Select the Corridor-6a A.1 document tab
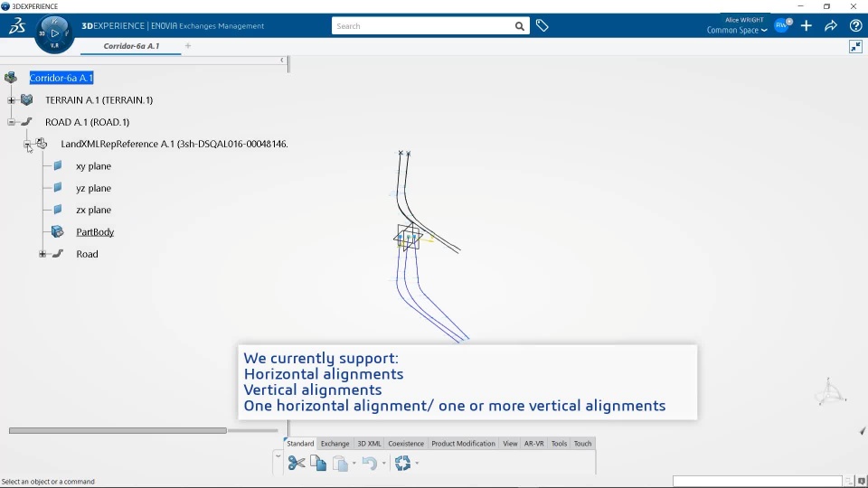 131,46
